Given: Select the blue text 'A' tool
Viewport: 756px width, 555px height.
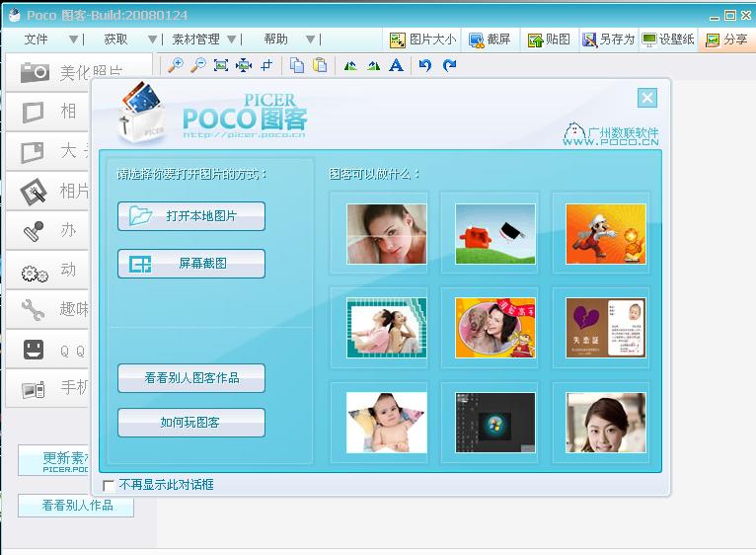Looking at the screenshot, I should (x=396, y=65).
